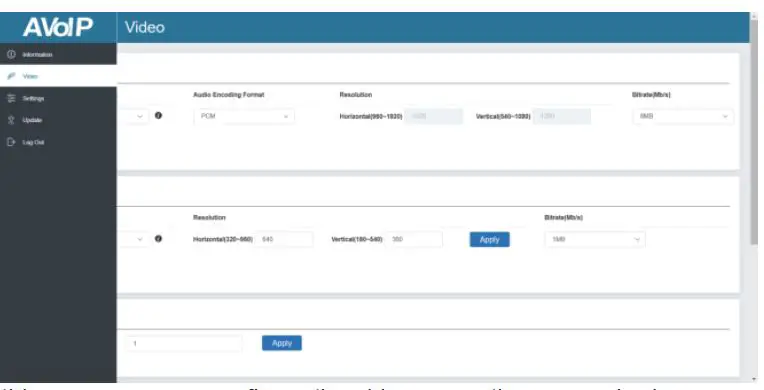Open the Audio Encoding Format PCM dropdown

click(x=244, y=117)
